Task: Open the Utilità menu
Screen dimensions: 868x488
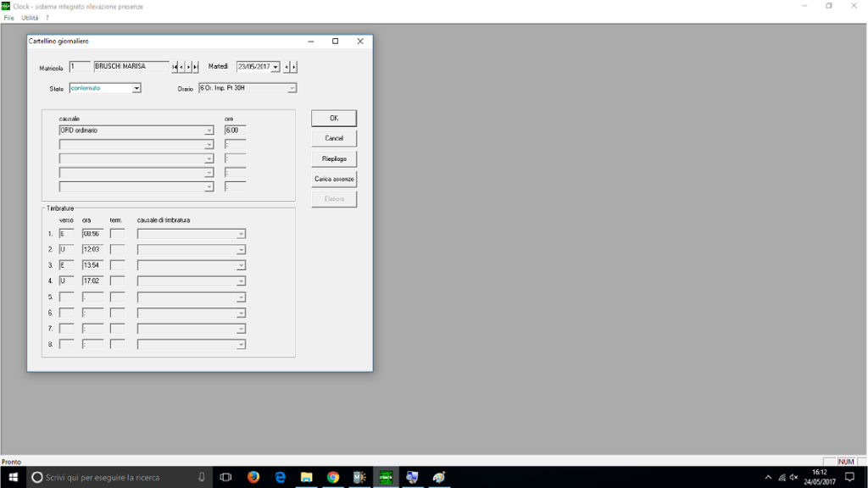Action: [x=30, y=18]
